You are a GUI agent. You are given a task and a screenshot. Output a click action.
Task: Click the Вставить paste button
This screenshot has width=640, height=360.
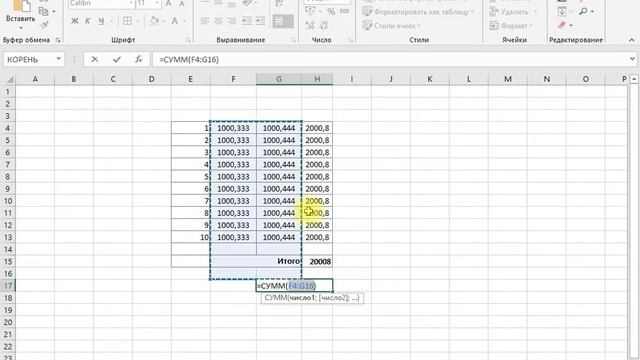(20, 16)
